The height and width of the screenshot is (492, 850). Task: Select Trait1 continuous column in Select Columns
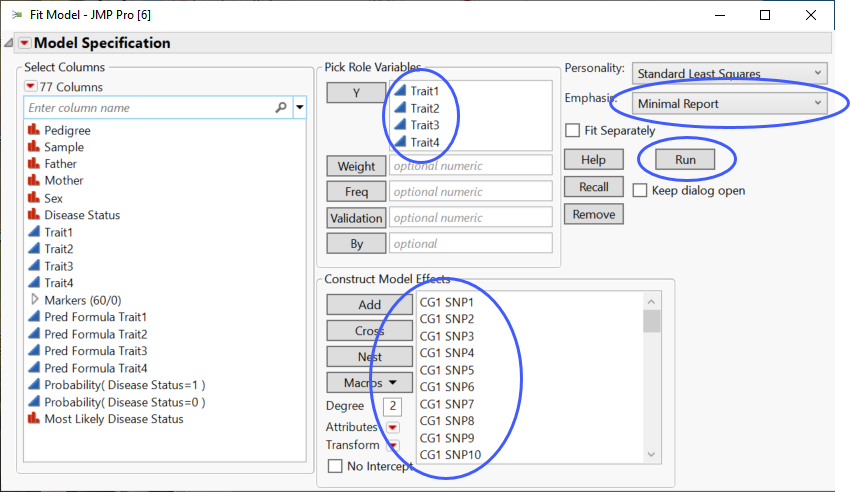tap(58, 232)
